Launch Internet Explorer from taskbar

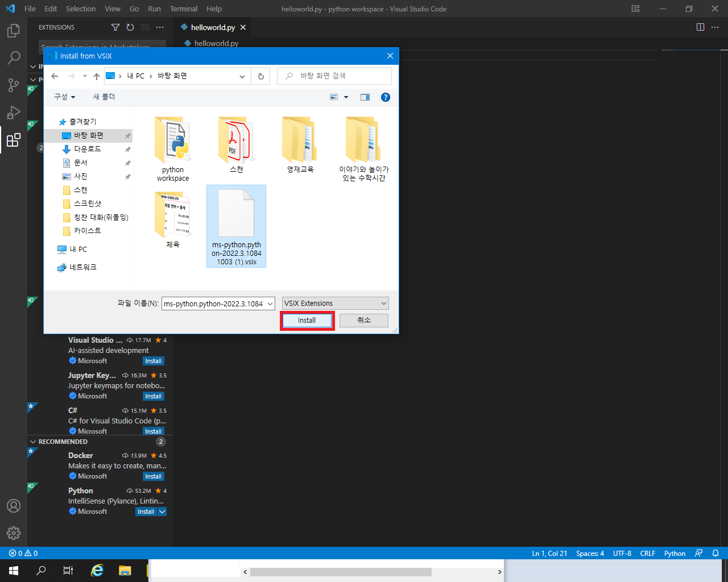pyautogui.click(x=98, y=571)
